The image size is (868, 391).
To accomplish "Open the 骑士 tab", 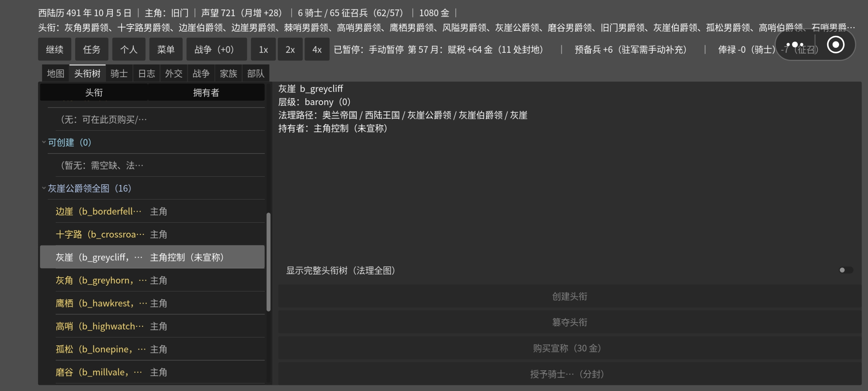I will pyautogui.click(x=119, y=73).
